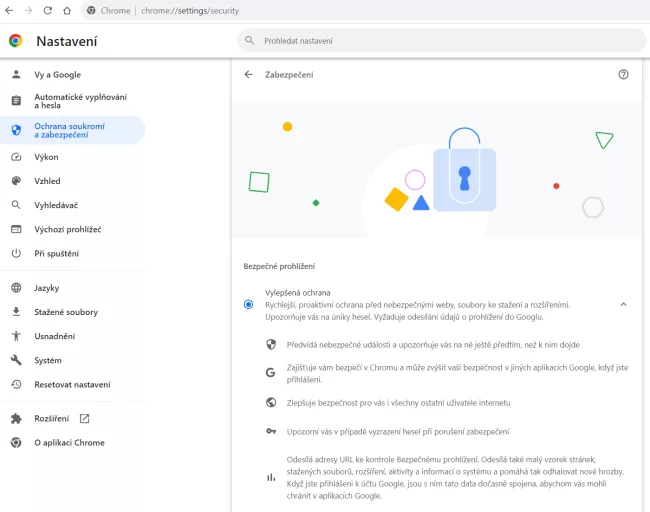Click the magnifier icon in settings search
This screenshot has width=650, height=512.
(249, 40)
